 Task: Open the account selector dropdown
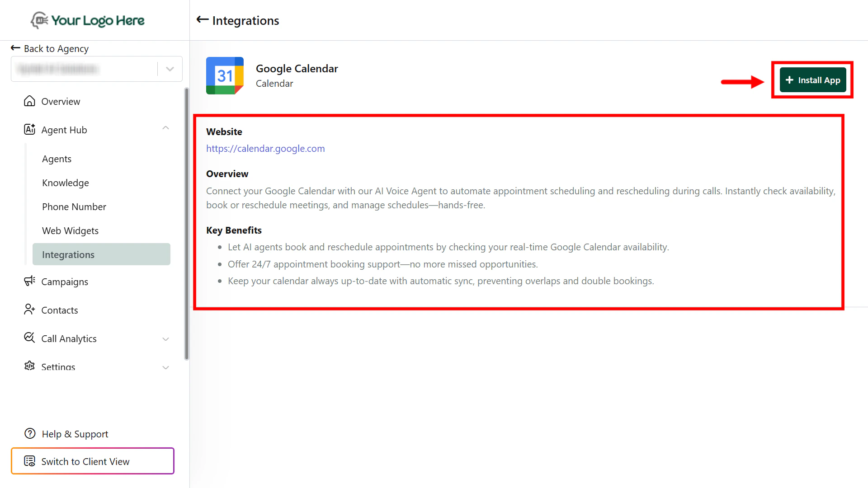[170, 69]
